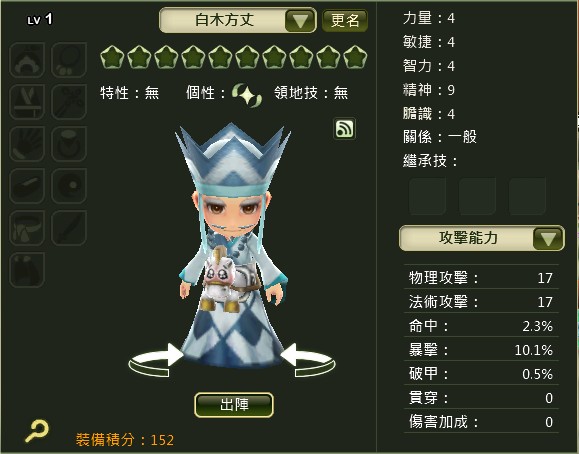Rotate character with left rotation arrow
This screenshot has width=579, height=454.
(156, 360)
